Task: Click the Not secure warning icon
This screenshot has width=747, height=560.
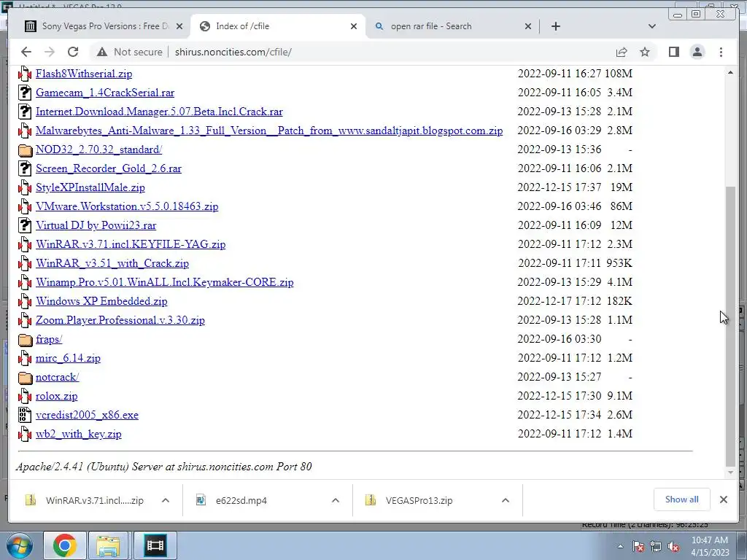Action: pos(102,52)
